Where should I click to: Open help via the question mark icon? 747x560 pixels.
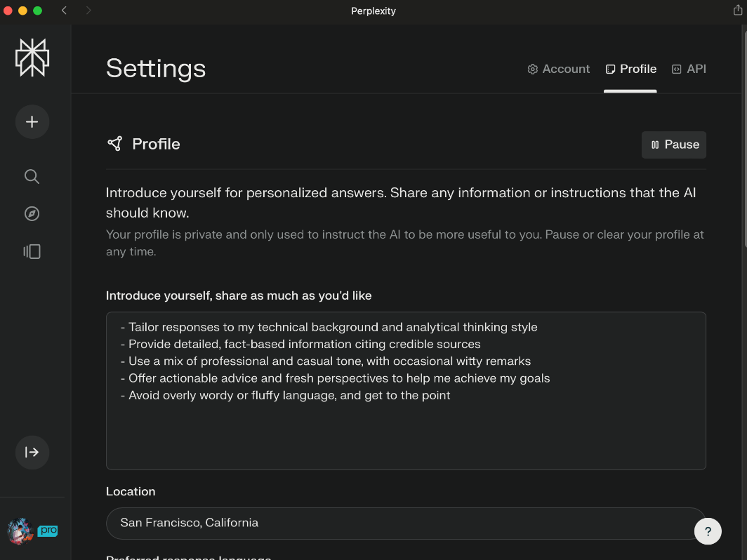(x=708, y=531)
